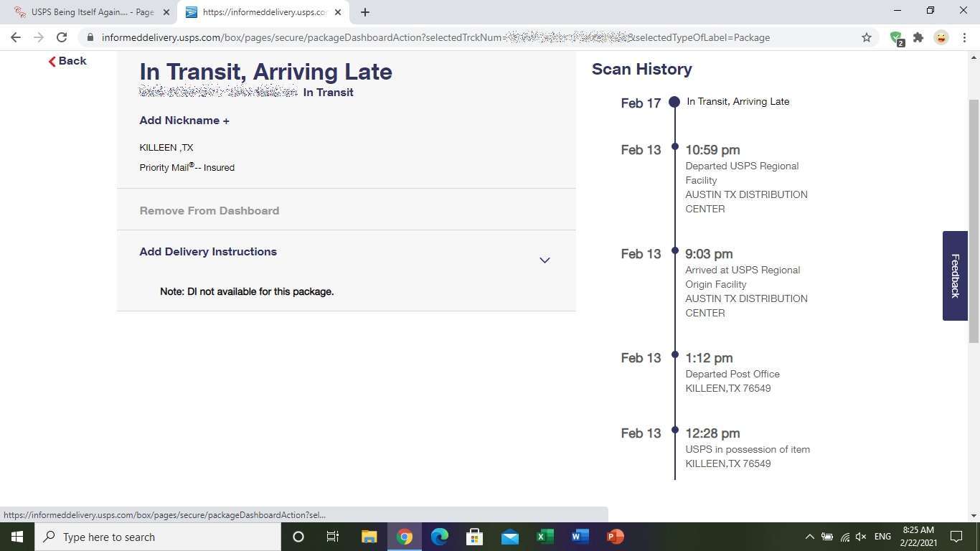The image size is (980, 551).
Task: Click Remove From Dashboard
Action: (x=209, y=211)
